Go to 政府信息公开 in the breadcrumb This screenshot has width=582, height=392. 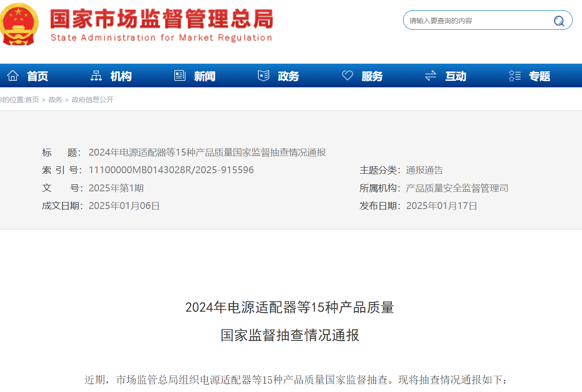[93, 100]
